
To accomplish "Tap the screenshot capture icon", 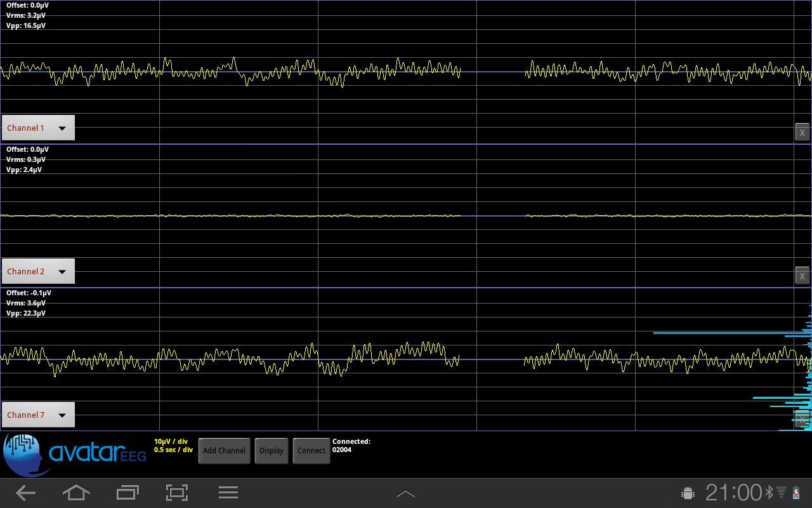I will click(176, 492).
